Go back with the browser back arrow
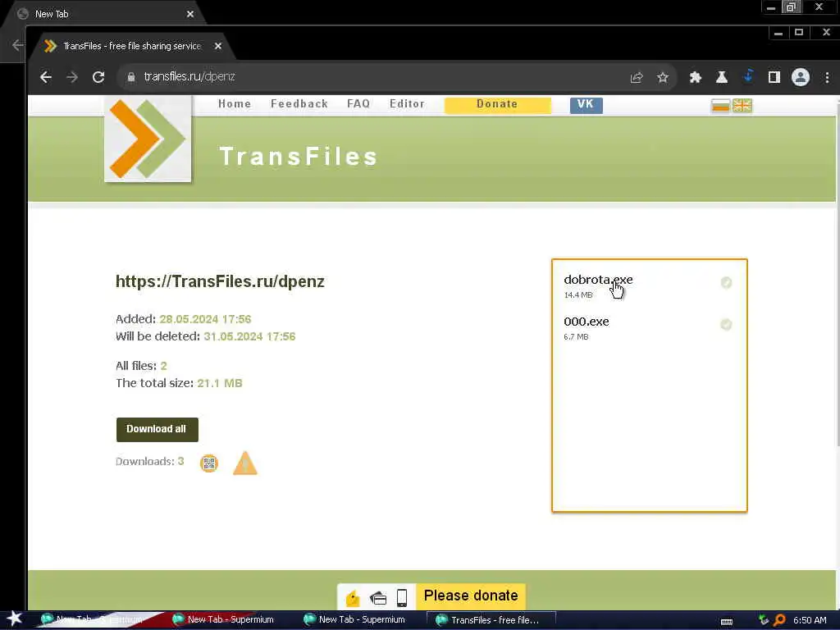 coord(46,77)
